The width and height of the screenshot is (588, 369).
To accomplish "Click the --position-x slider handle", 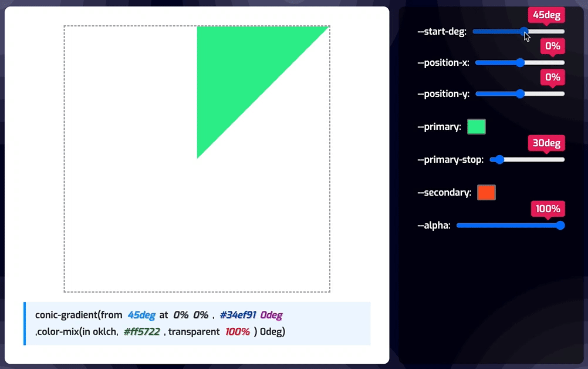I will coord(520,63).
